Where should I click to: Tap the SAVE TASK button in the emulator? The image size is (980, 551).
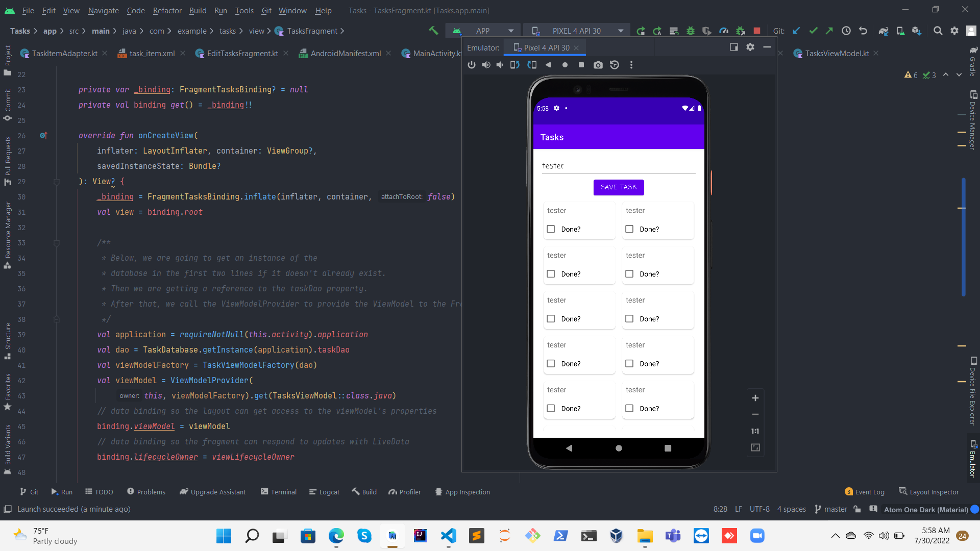pos(619,187)
